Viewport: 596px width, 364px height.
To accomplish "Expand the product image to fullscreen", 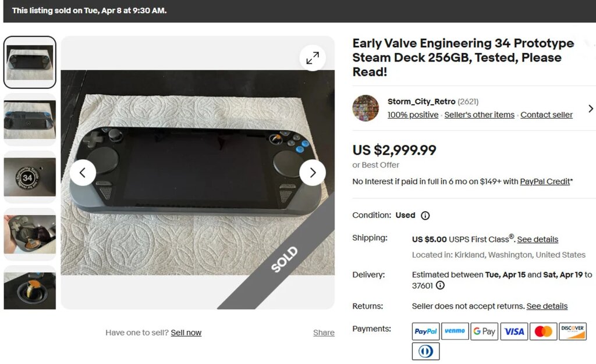I will pyautogui.click(x=313, y=58).
